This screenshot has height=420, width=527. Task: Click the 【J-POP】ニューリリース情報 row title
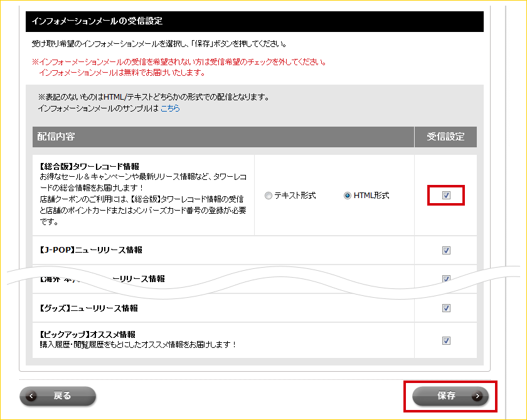[x=90, y=250]
